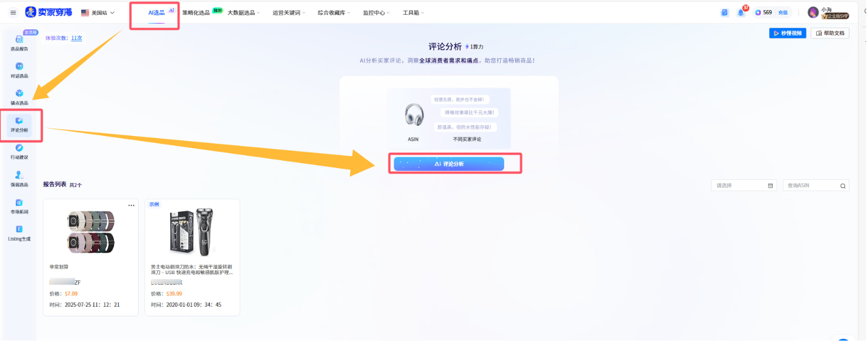Click the 充值 recharge link
This screenshot has height=344, width=868.
pos(784,12)
